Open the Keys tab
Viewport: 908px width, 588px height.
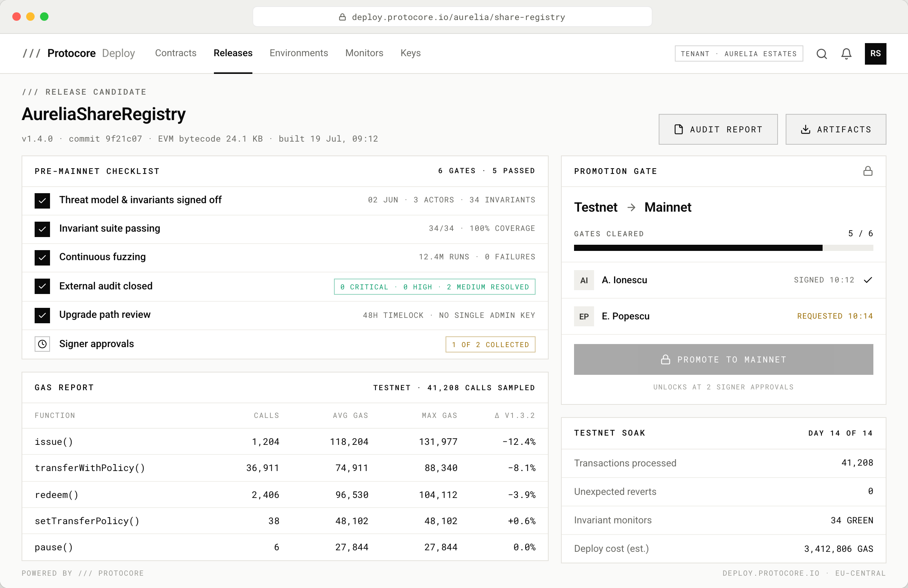410,53
